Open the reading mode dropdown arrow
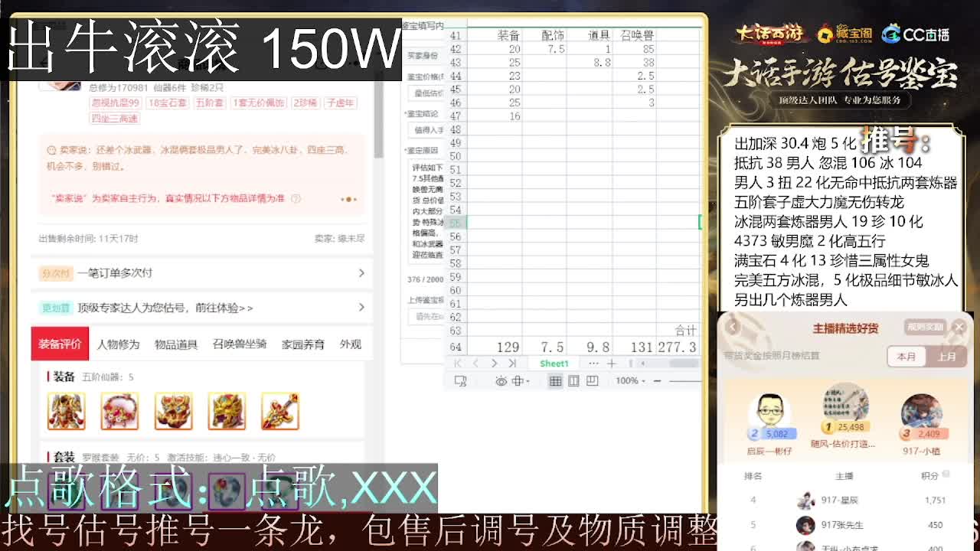This screenshot has width=980, height=551. click(528, 380)
